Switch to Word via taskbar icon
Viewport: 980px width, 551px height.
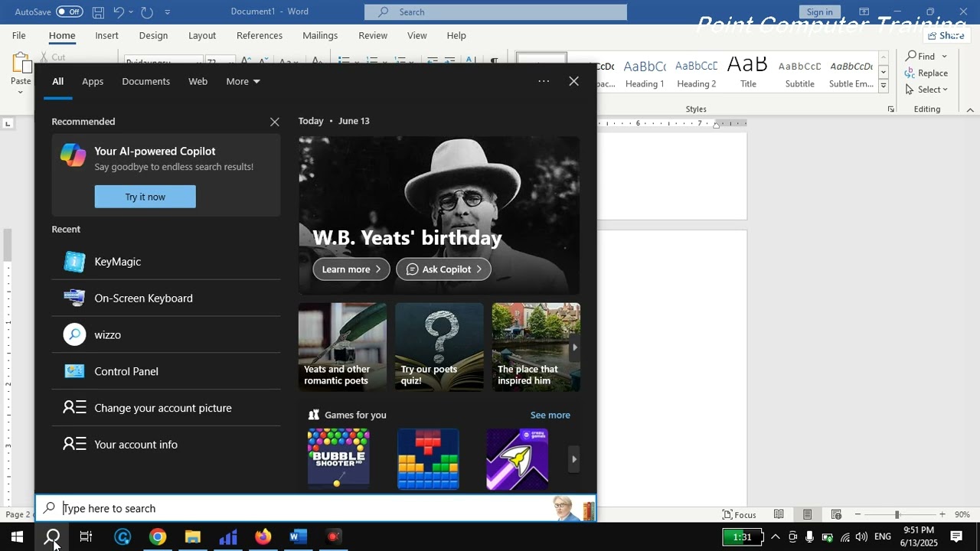tap(298, 537)
